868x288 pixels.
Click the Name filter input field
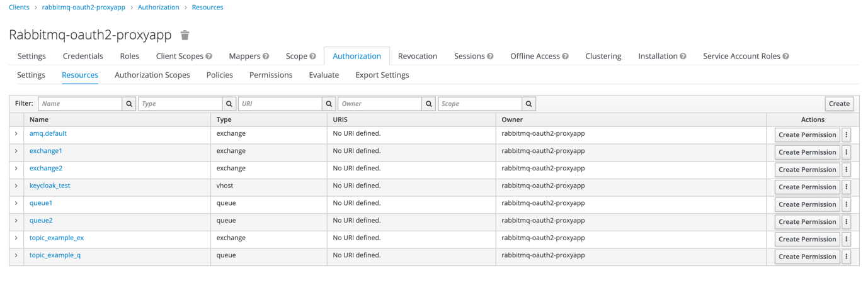(x=80, y=104)
